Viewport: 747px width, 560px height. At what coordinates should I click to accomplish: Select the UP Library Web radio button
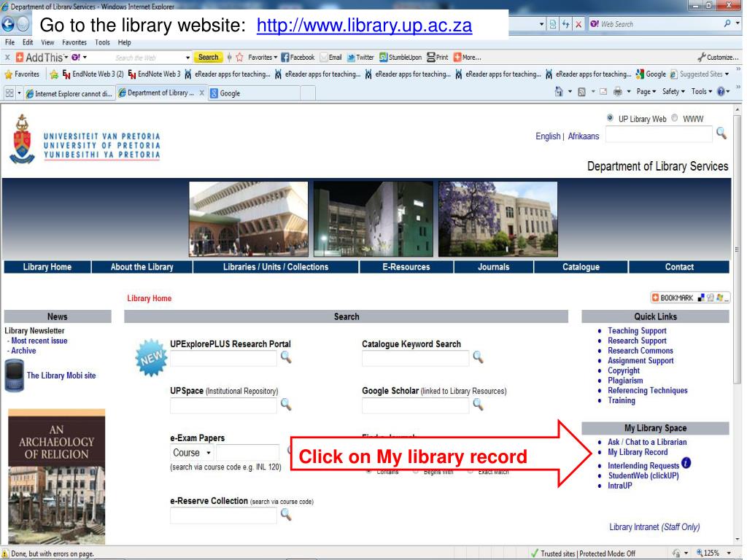pos(610,117)
